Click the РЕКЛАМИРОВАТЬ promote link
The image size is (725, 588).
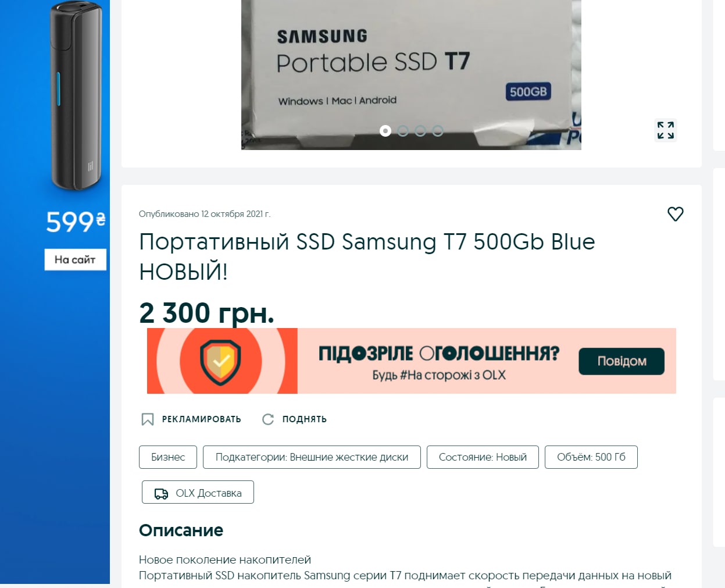pos(201,419)
